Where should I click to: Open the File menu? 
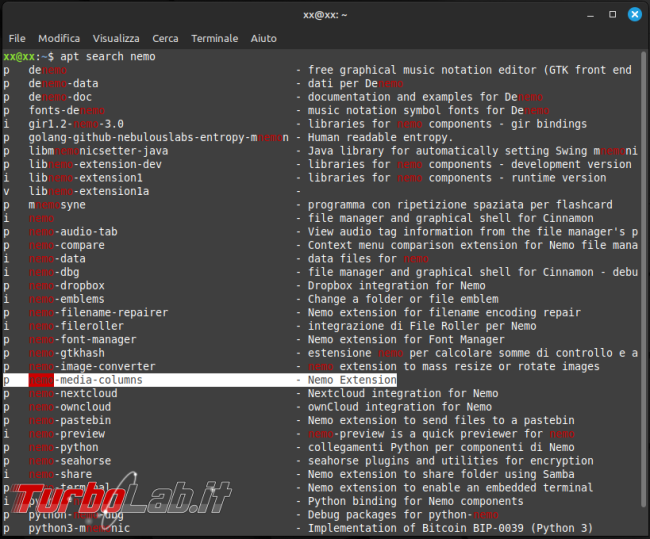point(17,39)
